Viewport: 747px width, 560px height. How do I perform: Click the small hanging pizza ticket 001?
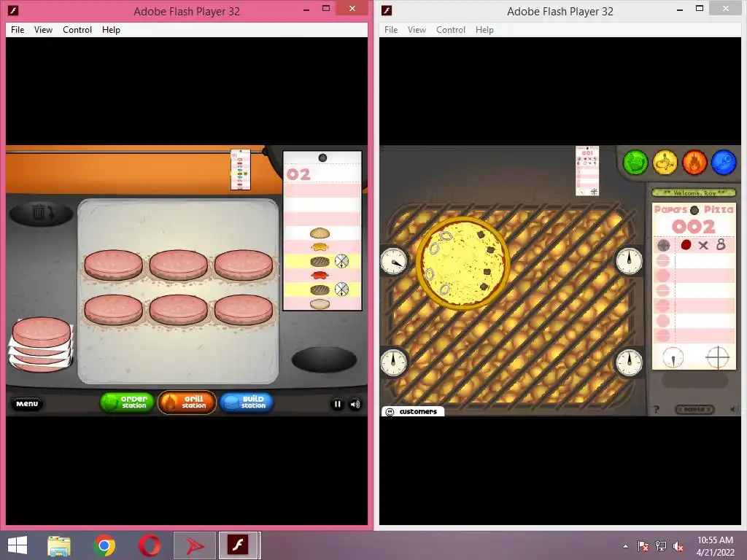tap(587, 171)
